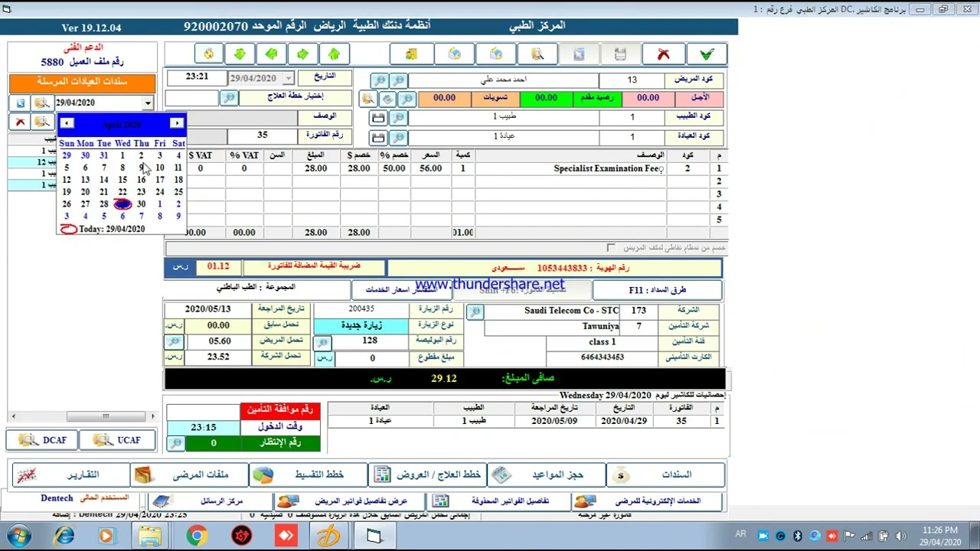The image size is (980, 551).
Task: Click search icon beside patient share 05.60
Action: [x=175, y=341]
